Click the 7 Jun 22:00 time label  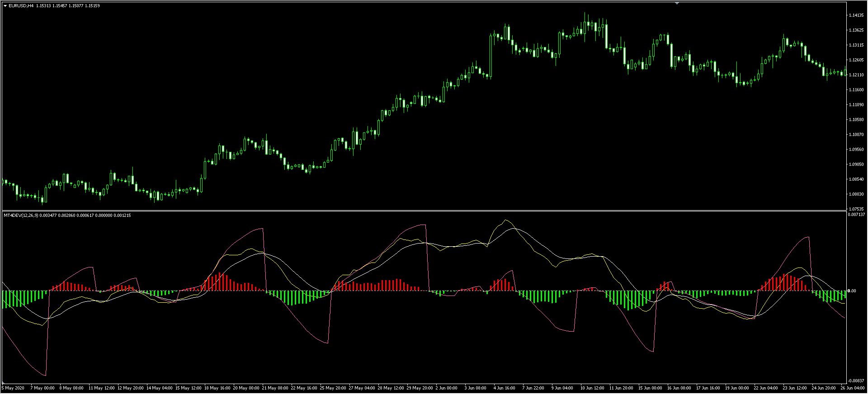[x=533, y=388]
